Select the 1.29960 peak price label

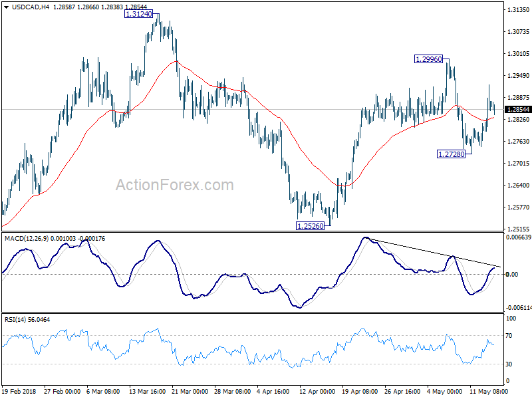pyautogui.click(x=429, y=59)
